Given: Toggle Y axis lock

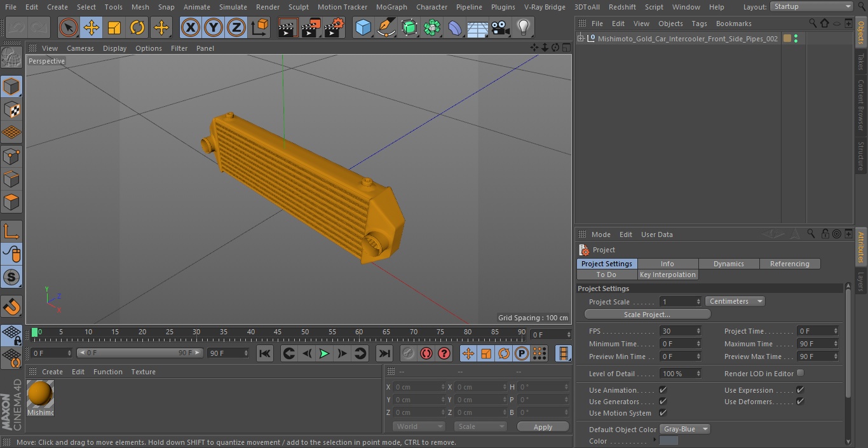Looking at the screenshot, I should 214,28.
